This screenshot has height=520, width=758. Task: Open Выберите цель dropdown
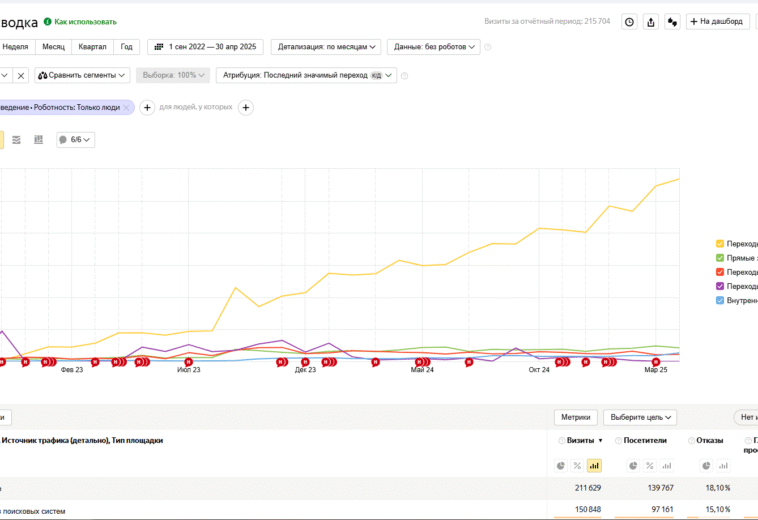[640, 417]
